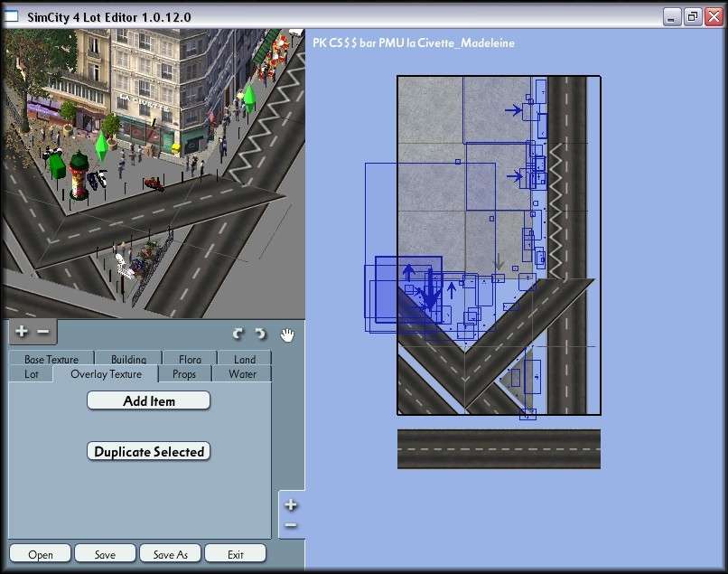Open a lot file with Open
The image size is (728, 574).
(41, 554)
